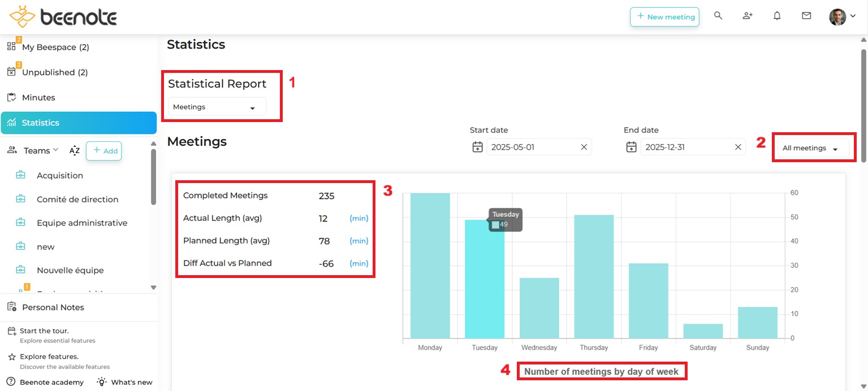Toggle the Statistics section in the sidebar

(40, 123)
